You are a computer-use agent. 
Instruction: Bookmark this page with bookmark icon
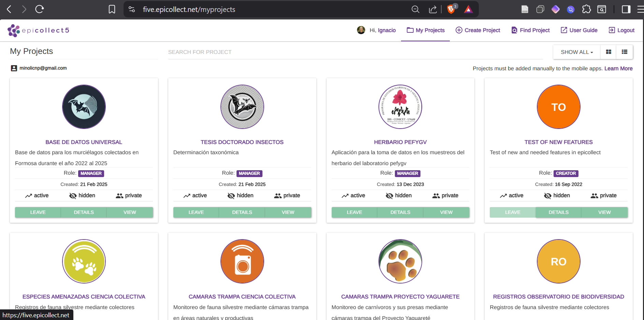click(112, 9)
